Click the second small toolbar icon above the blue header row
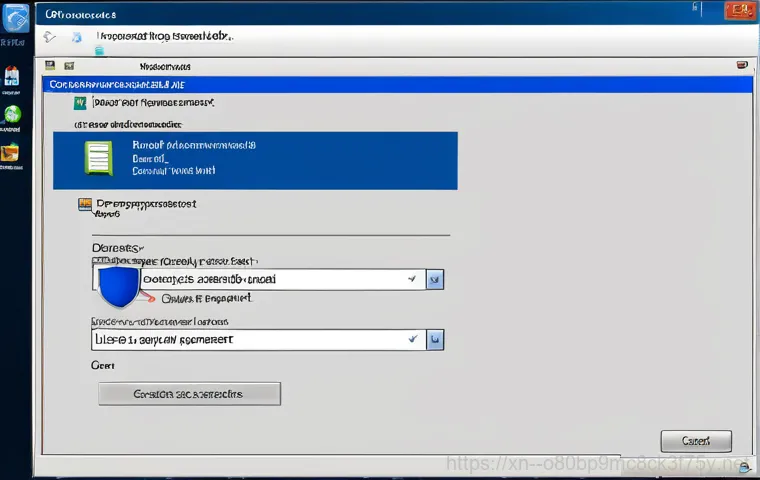The width and height of the screenshot is (760, 480). pos(69,66)
